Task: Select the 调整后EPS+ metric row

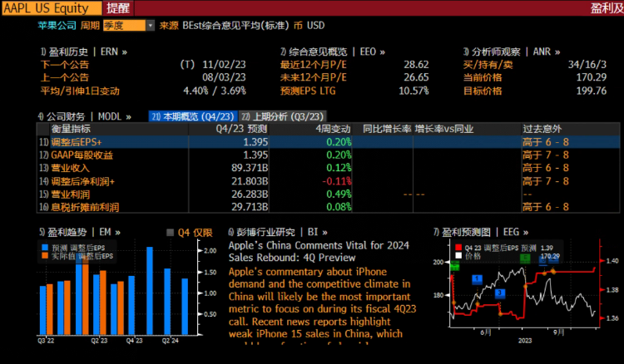Action: (329, 142)
